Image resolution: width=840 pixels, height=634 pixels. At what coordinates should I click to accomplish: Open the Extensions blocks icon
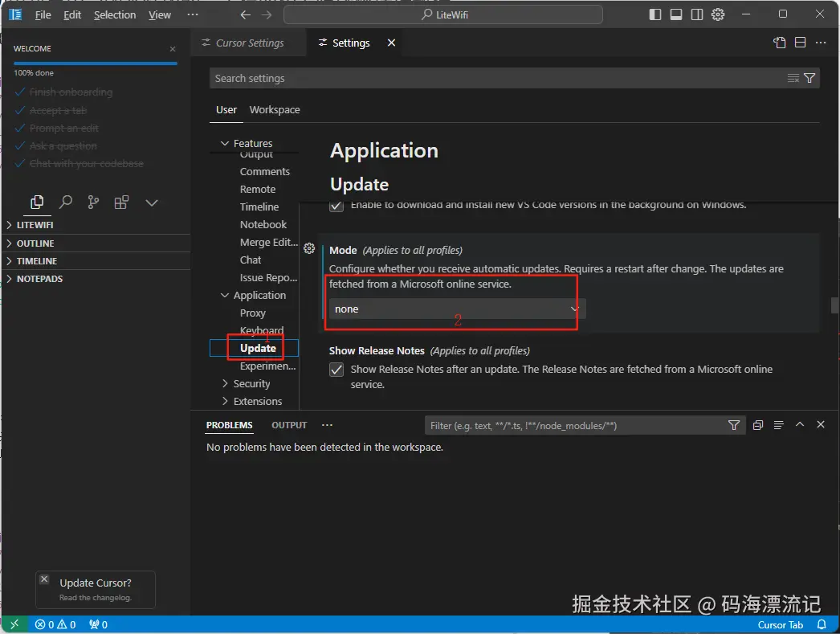[x=121, y=202]
